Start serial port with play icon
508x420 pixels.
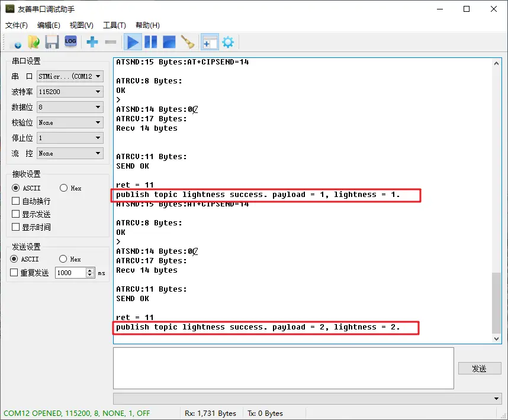coord(133,42)
